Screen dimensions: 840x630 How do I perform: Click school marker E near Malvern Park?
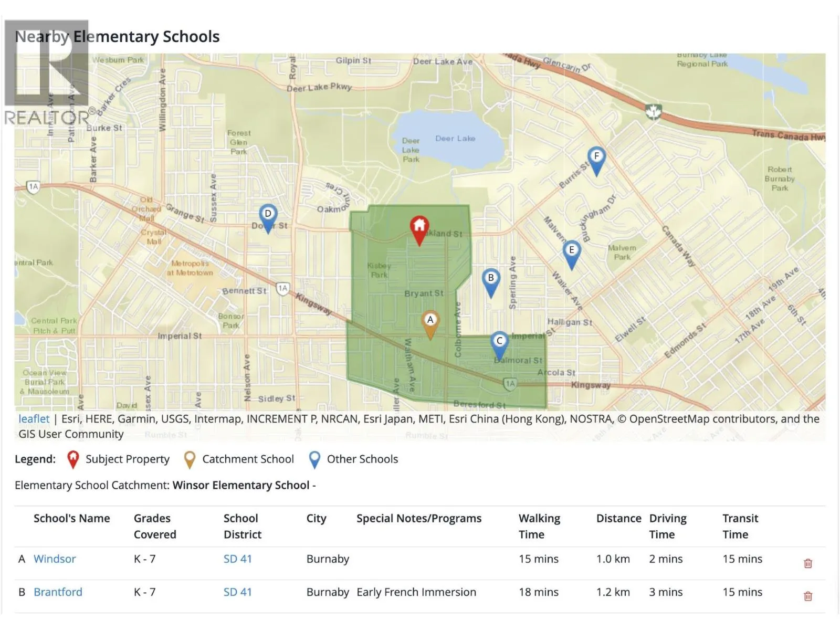pos(571,252)
